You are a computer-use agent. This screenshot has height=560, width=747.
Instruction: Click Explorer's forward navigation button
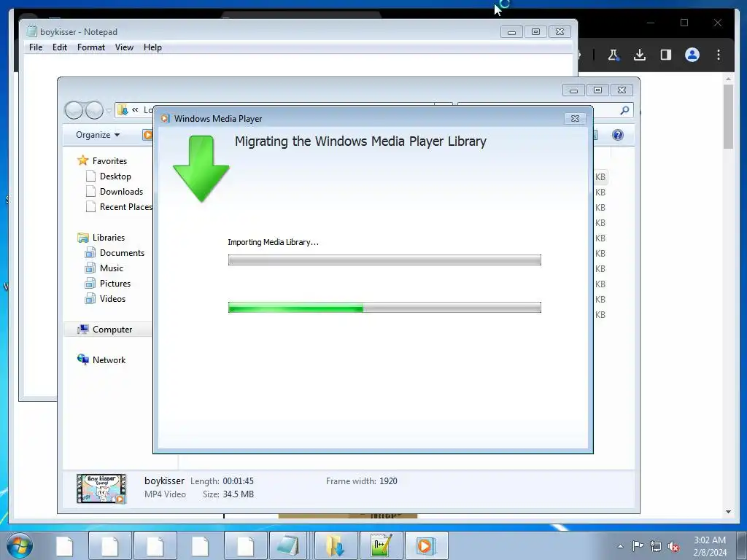[x=94, y=111]
